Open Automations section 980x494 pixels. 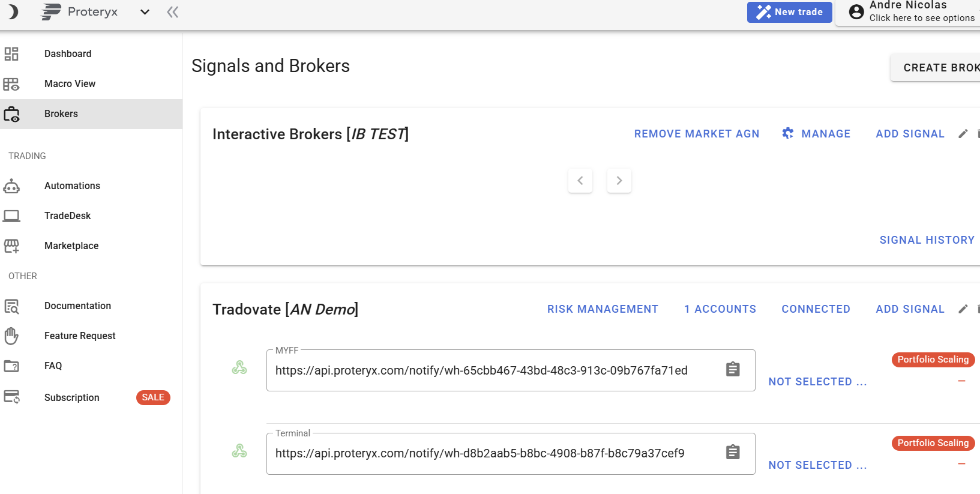[x=72, y=186]
